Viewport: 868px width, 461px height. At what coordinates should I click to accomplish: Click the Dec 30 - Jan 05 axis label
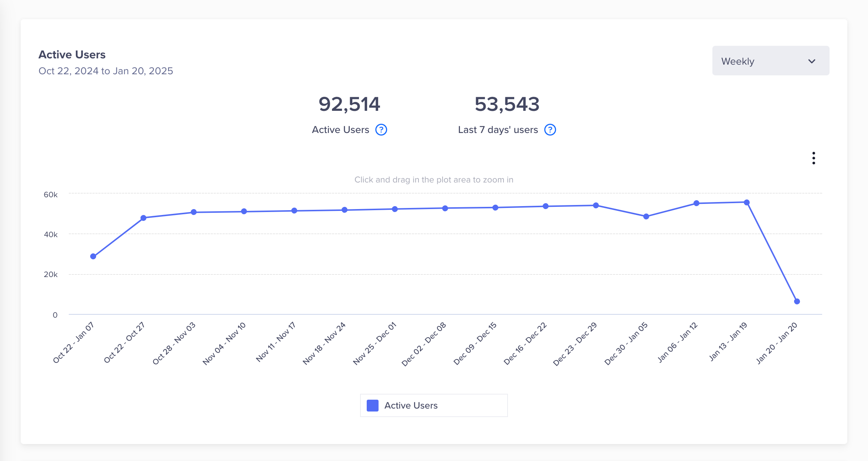[x=626, y=344]
